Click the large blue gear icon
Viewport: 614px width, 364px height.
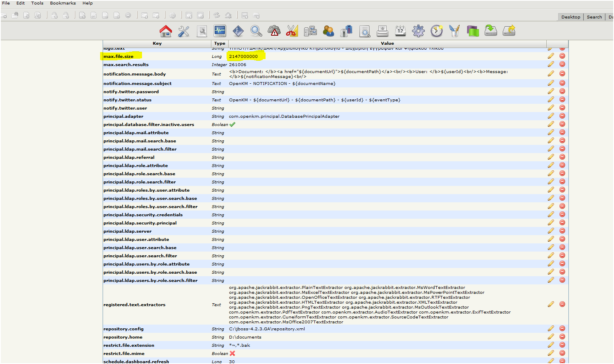click(418, 31)
